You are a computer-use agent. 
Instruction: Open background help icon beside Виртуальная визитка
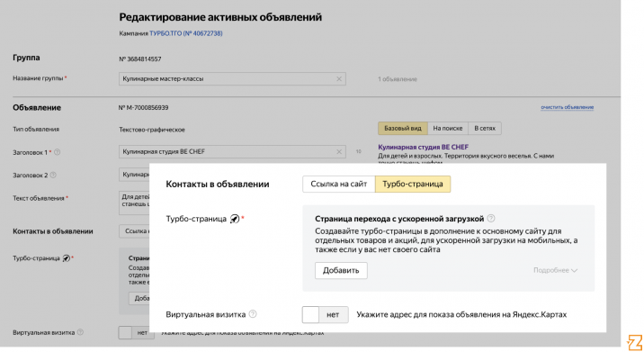81,332
